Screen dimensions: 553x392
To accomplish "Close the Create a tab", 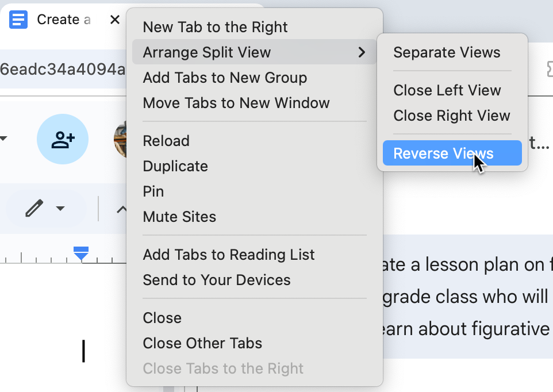I will tap(115, 20).
